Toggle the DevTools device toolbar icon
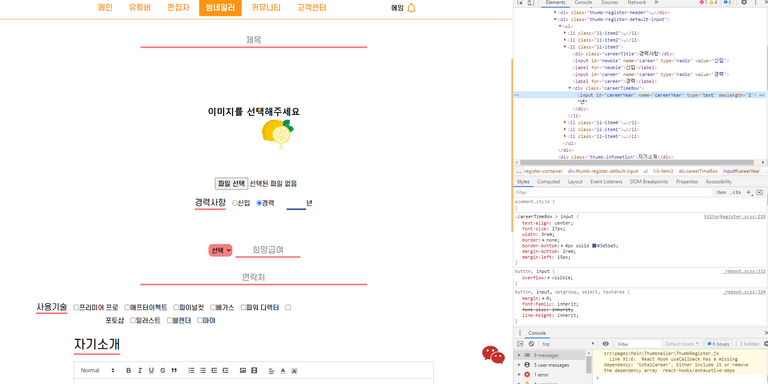This screenshot has height=384, width=768. pyautogui.click(x=531, y=2)
